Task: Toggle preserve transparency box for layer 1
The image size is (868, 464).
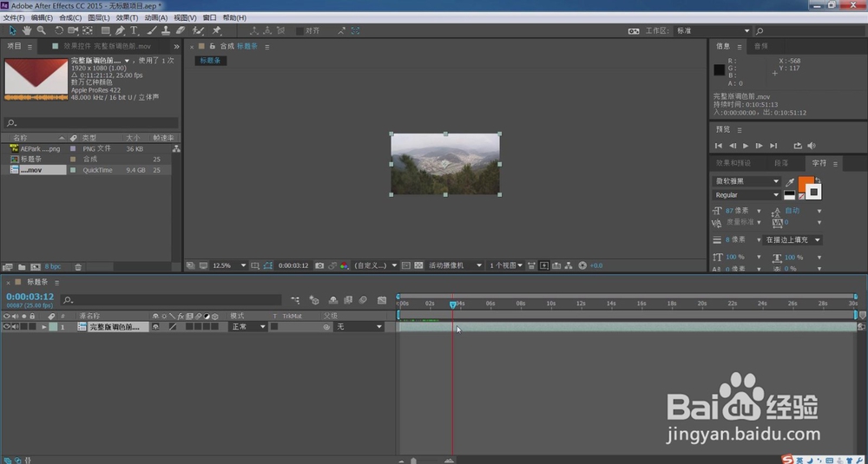Action: coord(274,327)
